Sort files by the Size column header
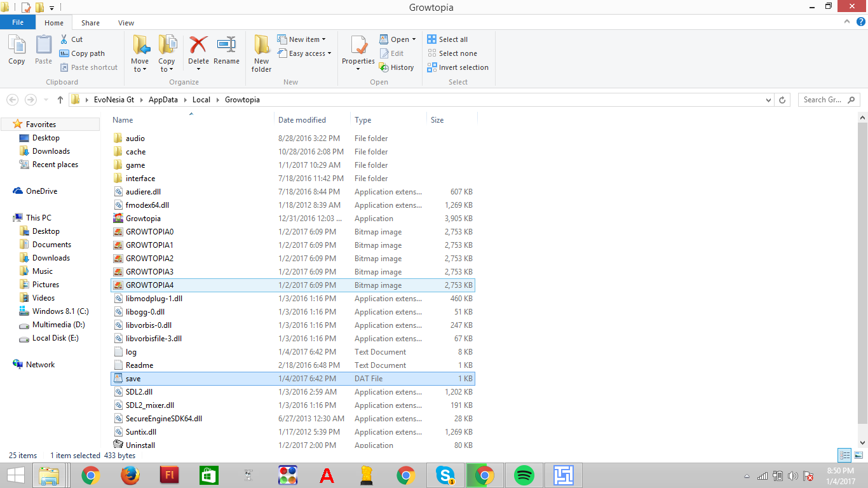This screenshot has height=488, width=868. (x=452, y=119)
